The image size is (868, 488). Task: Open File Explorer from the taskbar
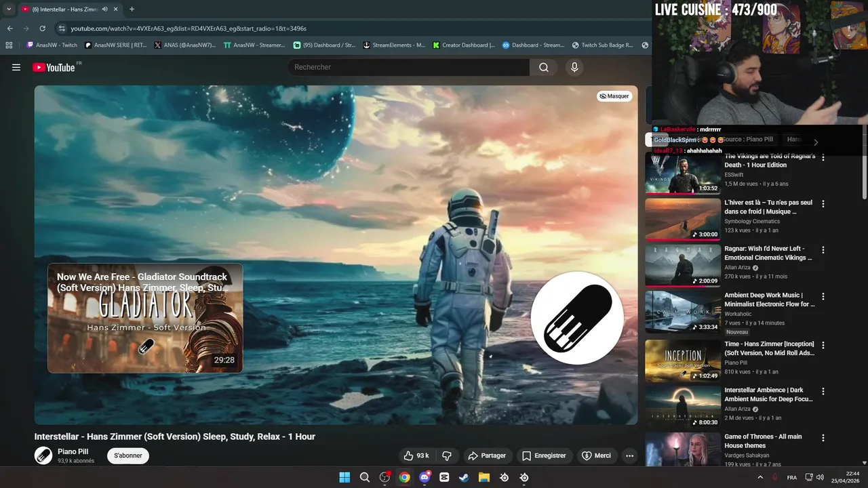[484, 477]
